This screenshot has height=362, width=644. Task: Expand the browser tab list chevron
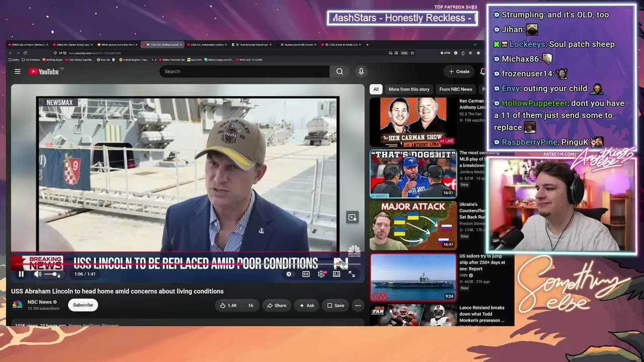[x=475, y=45]
